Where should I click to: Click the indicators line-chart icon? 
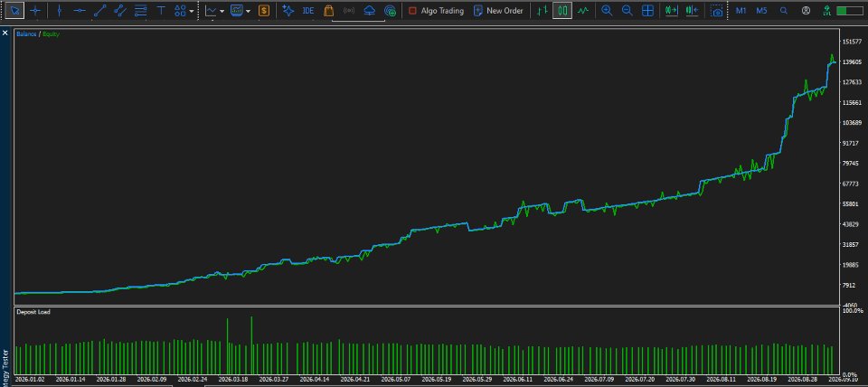[x=211, y=11]
